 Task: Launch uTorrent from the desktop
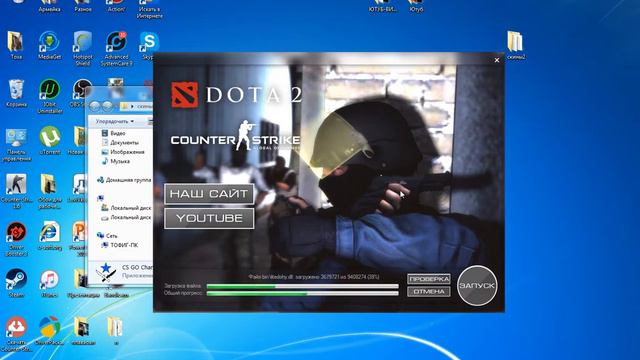pos(49,141)
